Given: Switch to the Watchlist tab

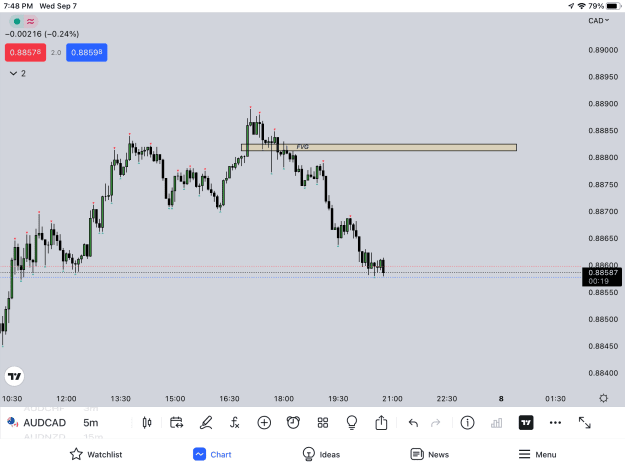Looking at the screenshot, I should pos(96,454).
